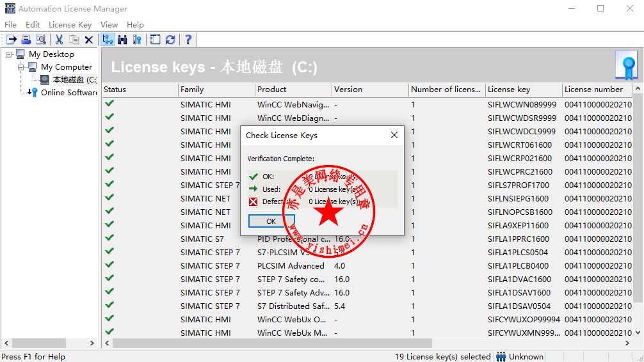Sort by Number of licenses column header

click(447, 90)
